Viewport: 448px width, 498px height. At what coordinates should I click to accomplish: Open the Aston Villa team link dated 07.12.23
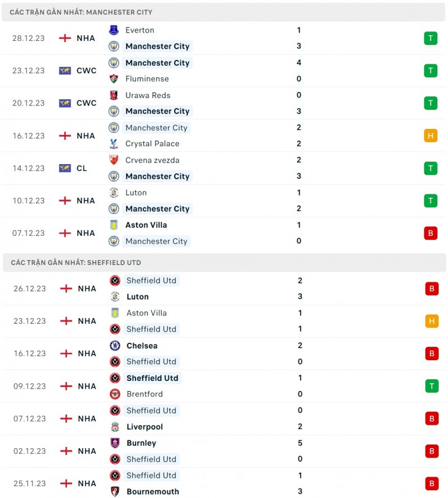pyautogui.click(x=146, y=225)
